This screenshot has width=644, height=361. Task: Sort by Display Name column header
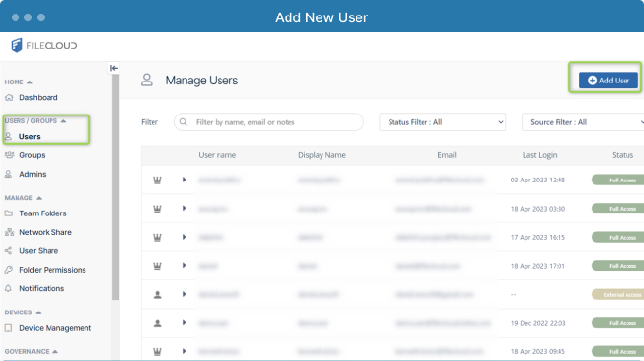point(322,155)
